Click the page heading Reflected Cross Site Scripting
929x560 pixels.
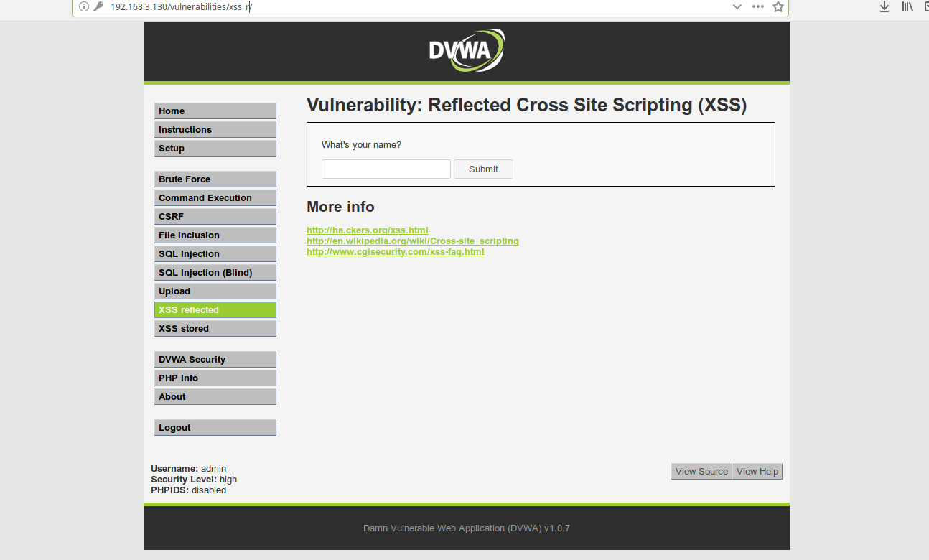pos(526,106)
